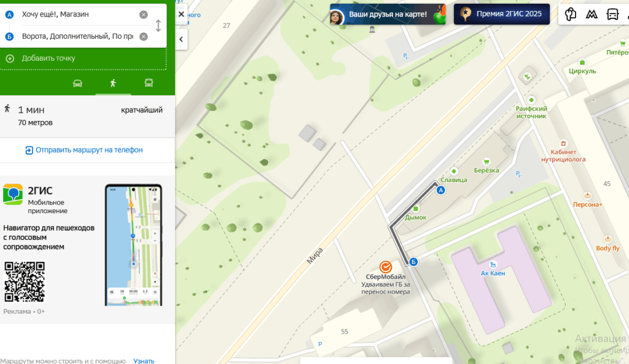The width and height of the screenshot is (629, 364).
Task: Clear the 'Хочу ещё!, Магазин' start point
Action: (143, 15)
